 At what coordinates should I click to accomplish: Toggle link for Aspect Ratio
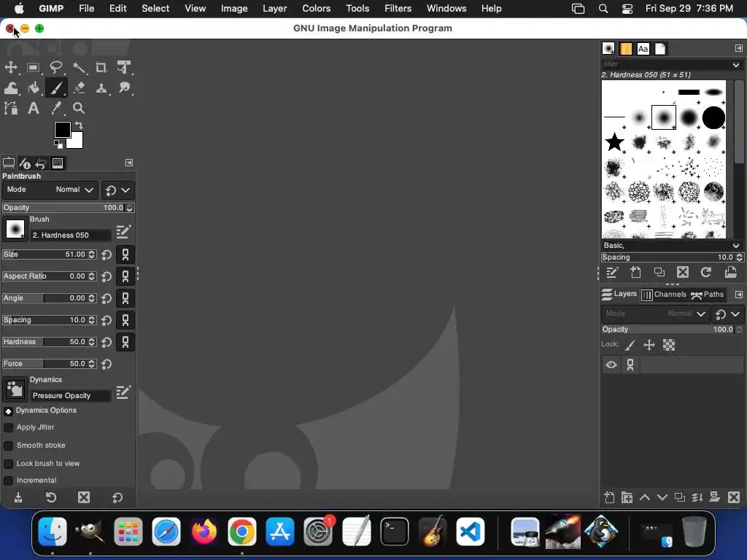coord(125,276)
